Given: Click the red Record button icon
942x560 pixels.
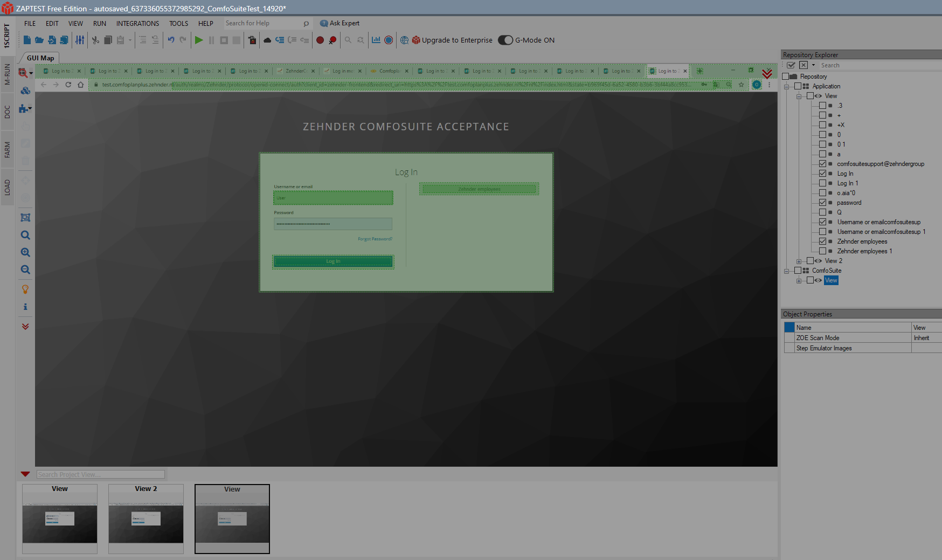Looking at the screenshot, I should click(320, 40).
